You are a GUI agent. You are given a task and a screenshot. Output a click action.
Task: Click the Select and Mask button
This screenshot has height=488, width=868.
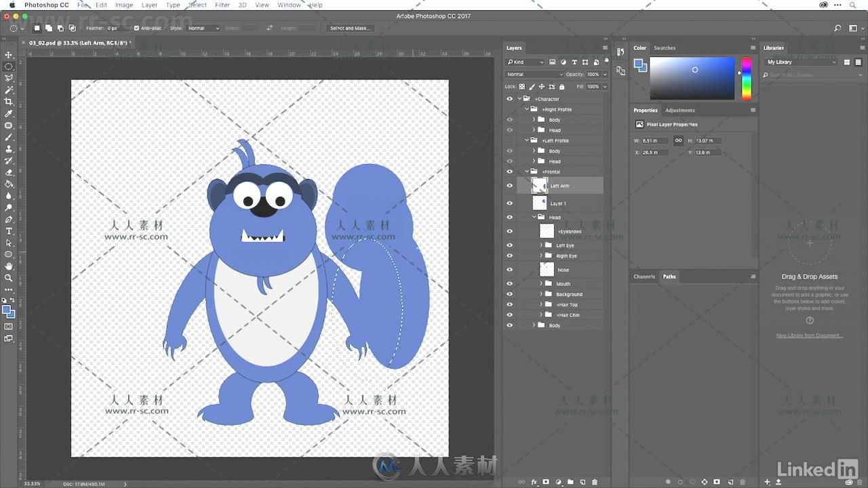350,28
